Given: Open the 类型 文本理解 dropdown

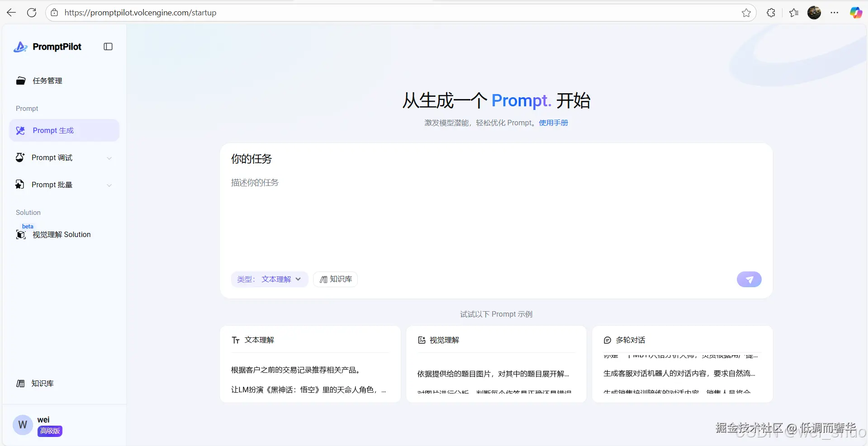Looking at the screenshot, I should 269,279.
